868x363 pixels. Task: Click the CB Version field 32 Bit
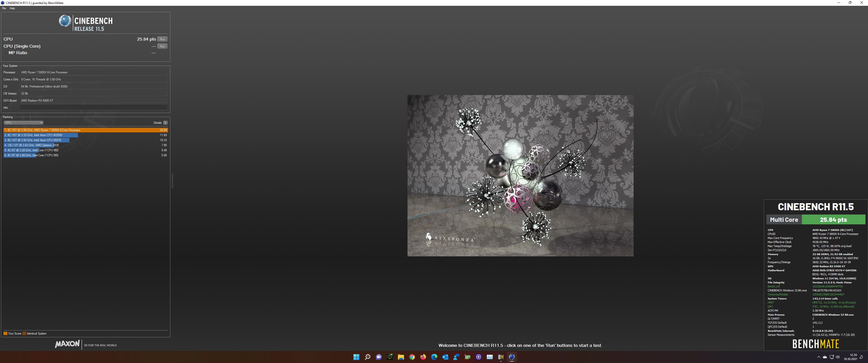coord(94,94)
